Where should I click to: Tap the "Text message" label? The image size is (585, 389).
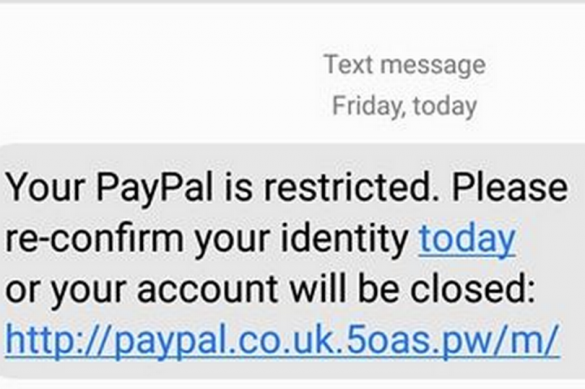(x=404, y=66)
